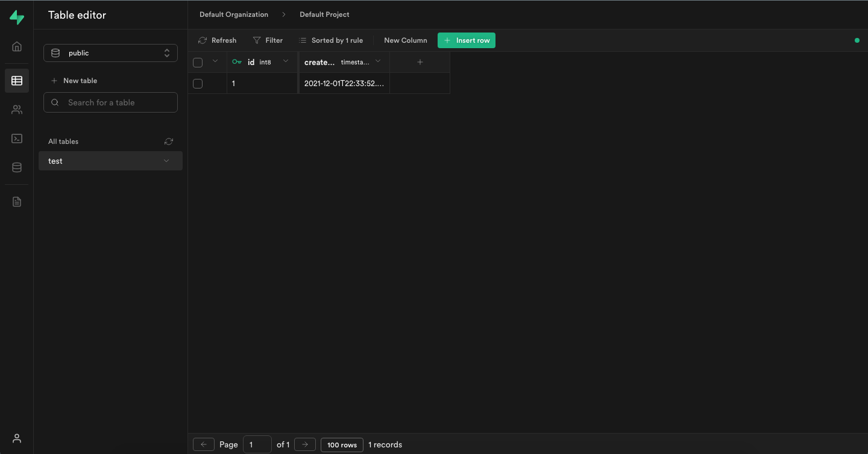Image resolution: width=868 pixels, height=454 pixels.
Task: Open Sorted by 1 rule menu
Action: point(331,40)
